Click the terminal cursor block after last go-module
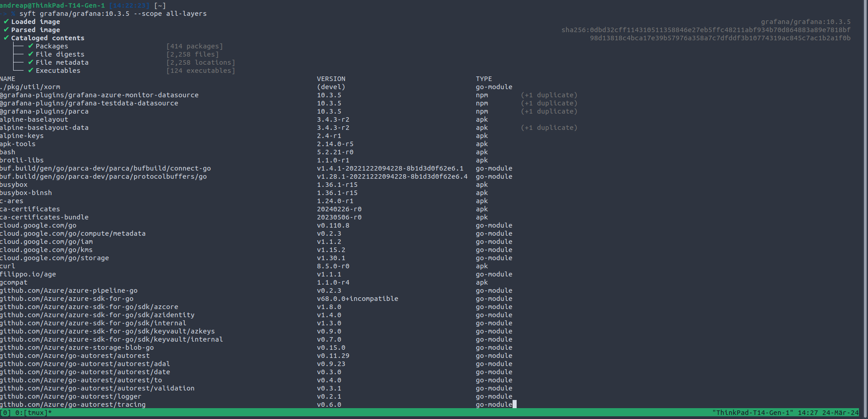Screen dimensions: 868x419 pyautogui.click(x=514, y=405)
